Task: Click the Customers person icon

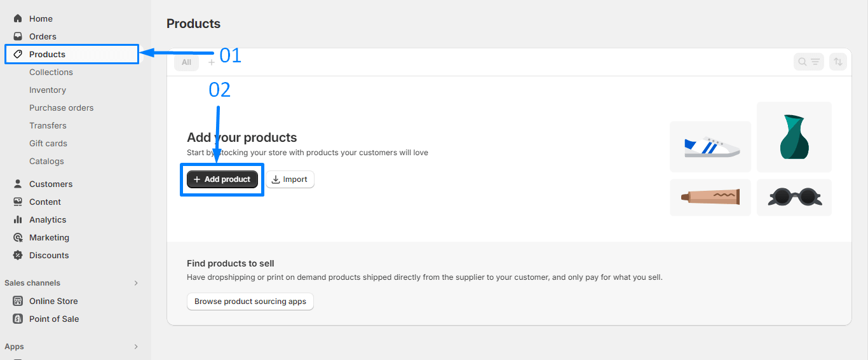Action: [x=18, y=184]
